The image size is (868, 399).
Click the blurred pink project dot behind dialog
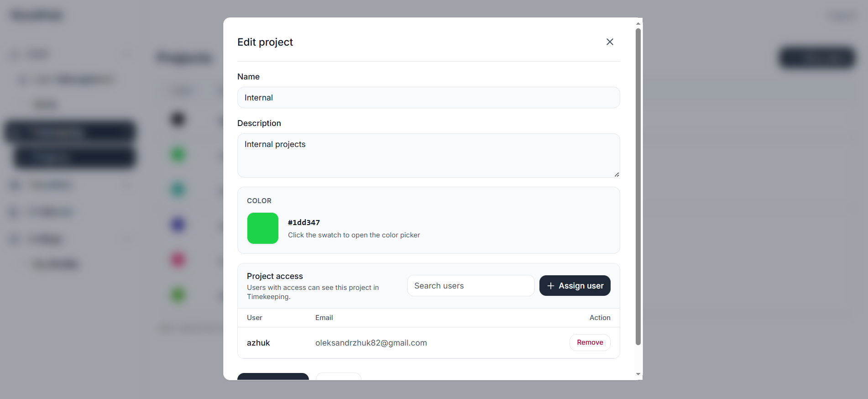[178, 260]
